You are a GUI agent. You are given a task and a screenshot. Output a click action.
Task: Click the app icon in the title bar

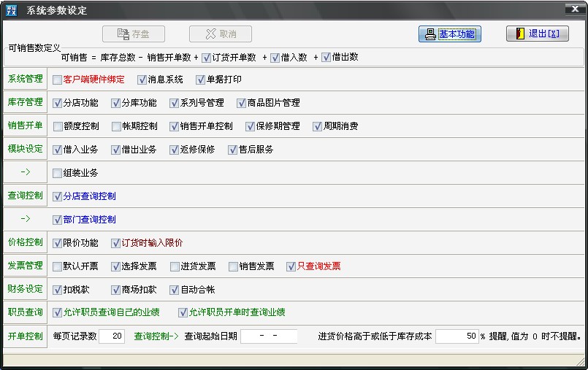tap(11, 10)
